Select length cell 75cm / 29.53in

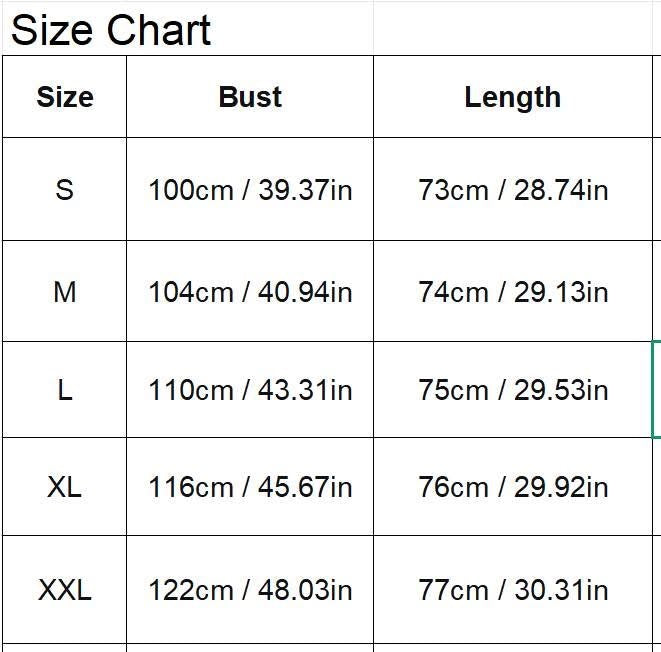click(x=512, y=389)
